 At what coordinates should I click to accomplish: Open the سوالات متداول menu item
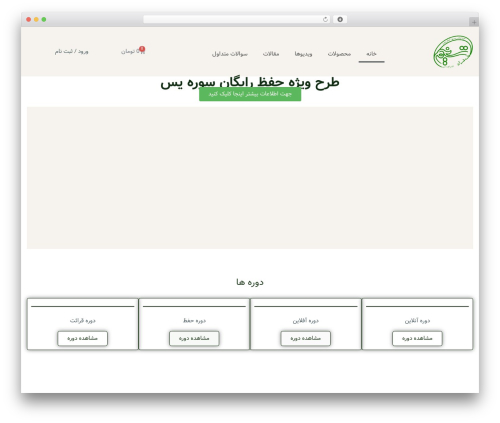230,54
